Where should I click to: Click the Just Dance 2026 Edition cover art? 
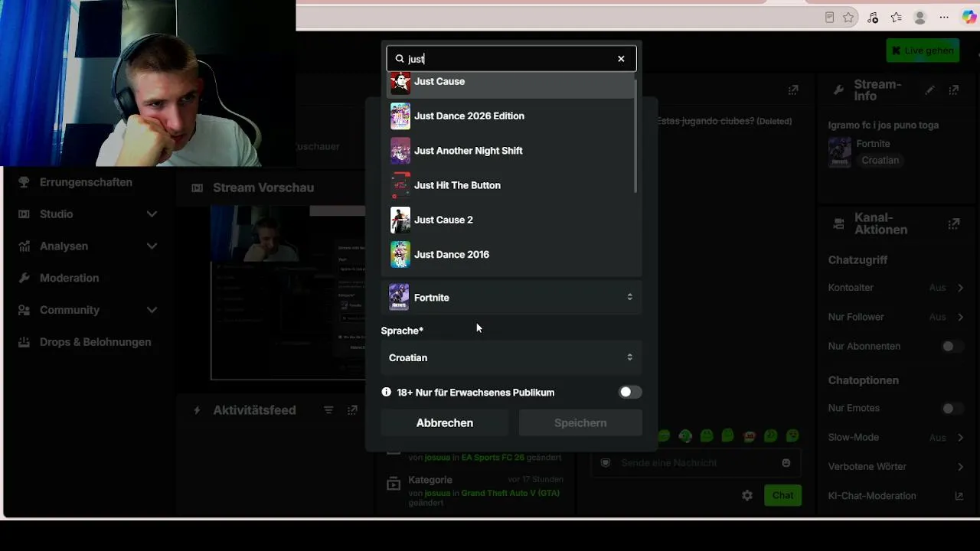(400, 116)
